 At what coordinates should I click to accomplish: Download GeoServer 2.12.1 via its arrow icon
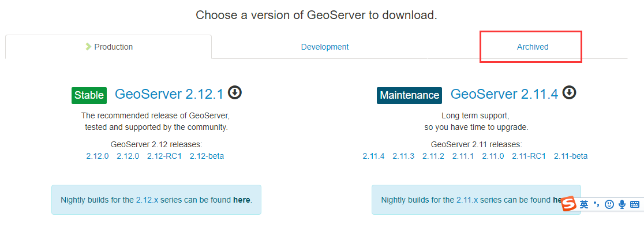click(235, 92)
